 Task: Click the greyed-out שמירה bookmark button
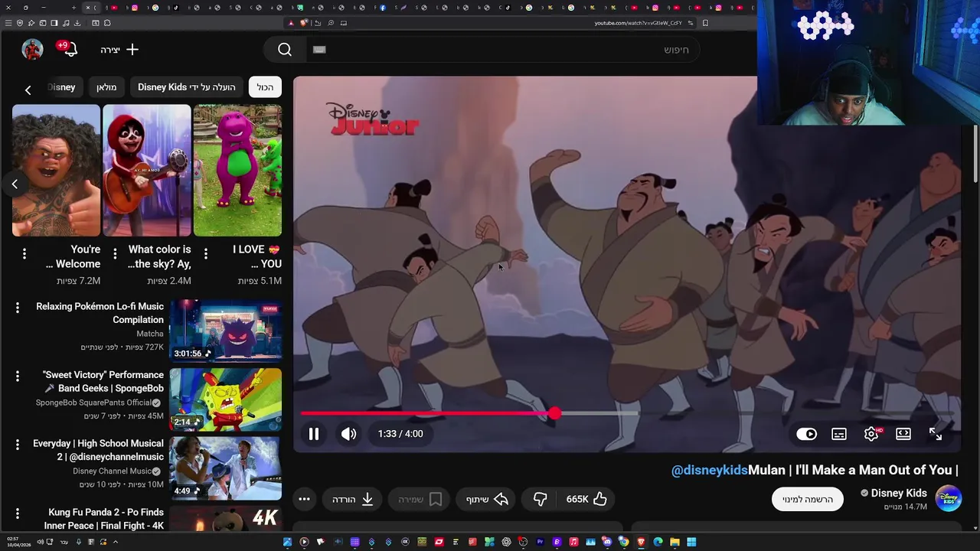tap(420, 499)
